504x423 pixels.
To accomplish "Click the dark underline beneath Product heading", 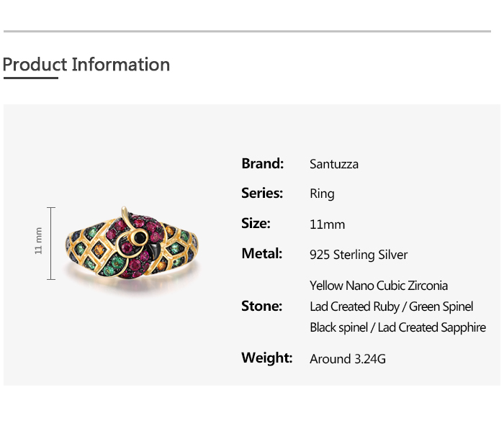I will click(x=30, y=78).
